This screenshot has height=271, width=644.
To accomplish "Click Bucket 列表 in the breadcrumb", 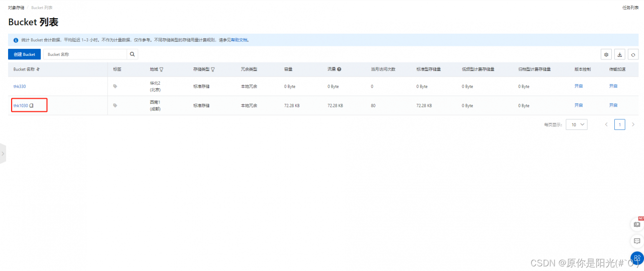I will click(41, 8).
